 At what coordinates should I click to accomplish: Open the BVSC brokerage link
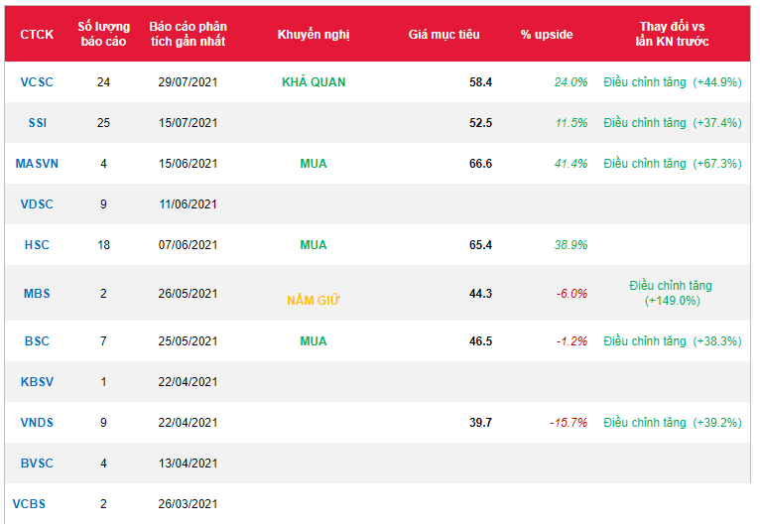(x=37, y=464)
